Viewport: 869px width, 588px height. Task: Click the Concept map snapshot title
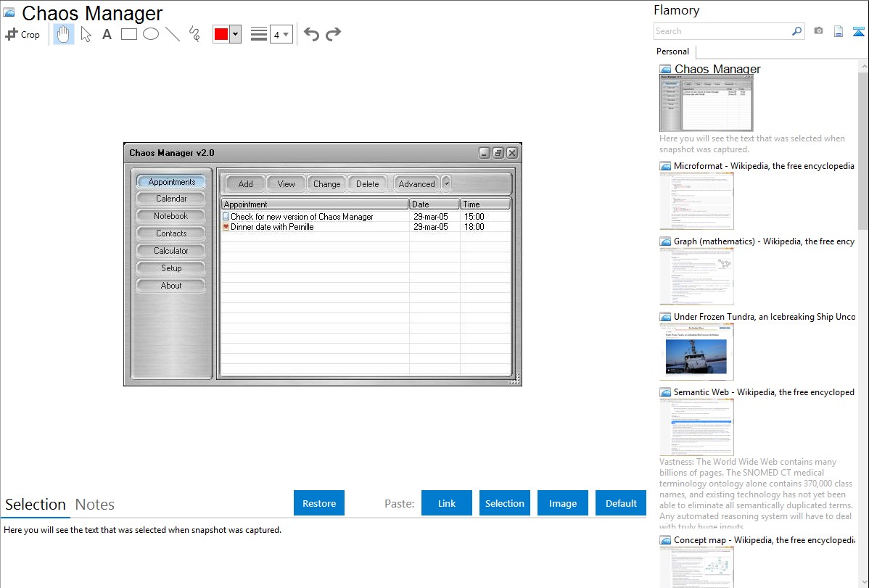point(765,540)
